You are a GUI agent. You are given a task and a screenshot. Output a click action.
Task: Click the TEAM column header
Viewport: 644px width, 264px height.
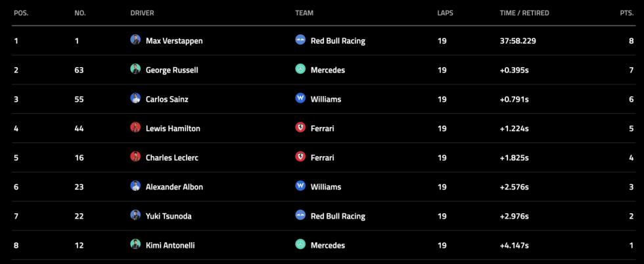point(304,13)
